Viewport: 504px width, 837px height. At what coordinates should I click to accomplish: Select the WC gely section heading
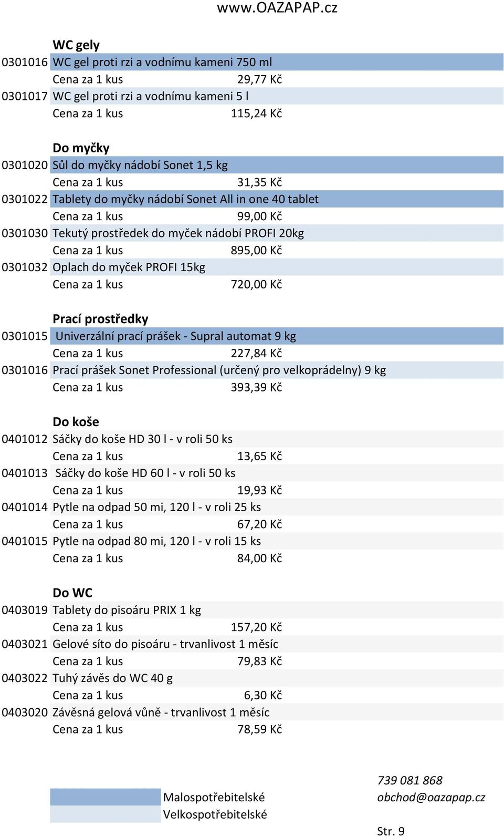click(x=76, y=45)
